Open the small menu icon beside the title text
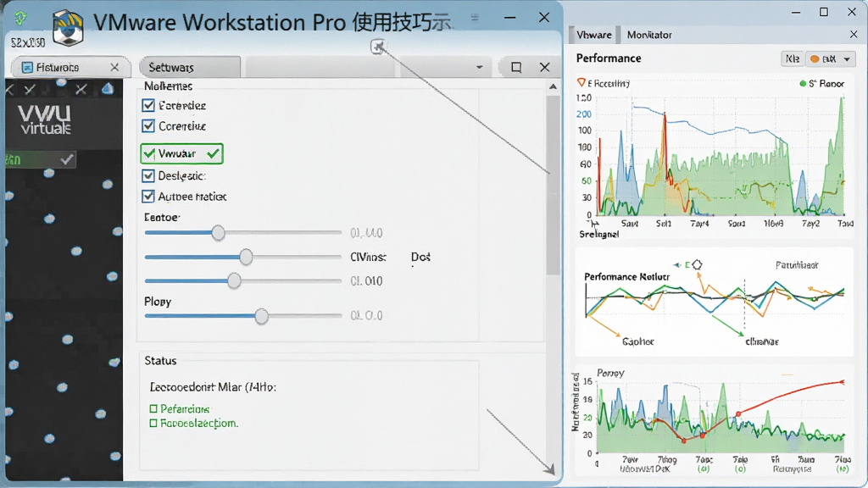The height and width of the screenshot is (488, 868). [x=475, y=18]
